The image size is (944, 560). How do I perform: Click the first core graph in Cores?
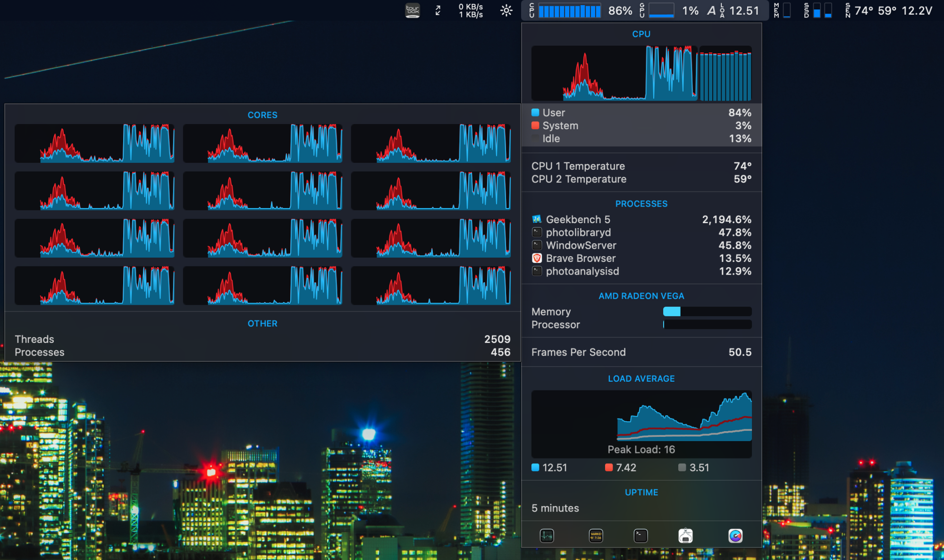pos(94,143)
